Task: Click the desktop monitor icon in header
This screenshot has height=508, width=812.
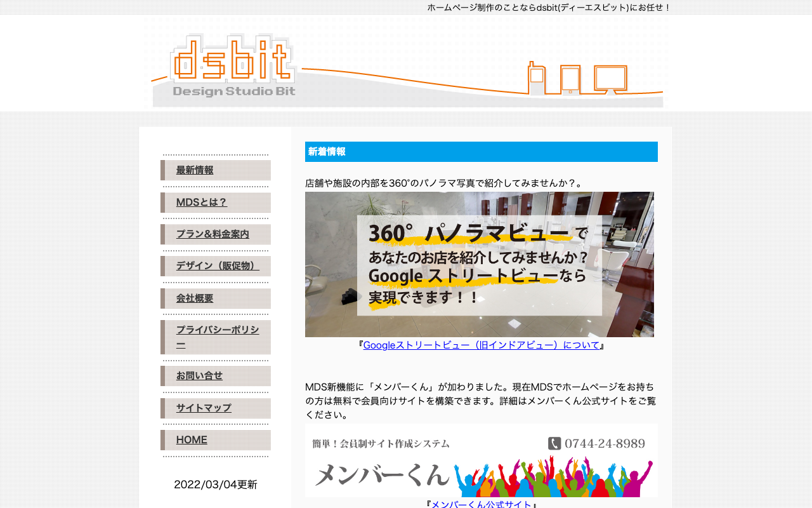Action: coord(610,79)
